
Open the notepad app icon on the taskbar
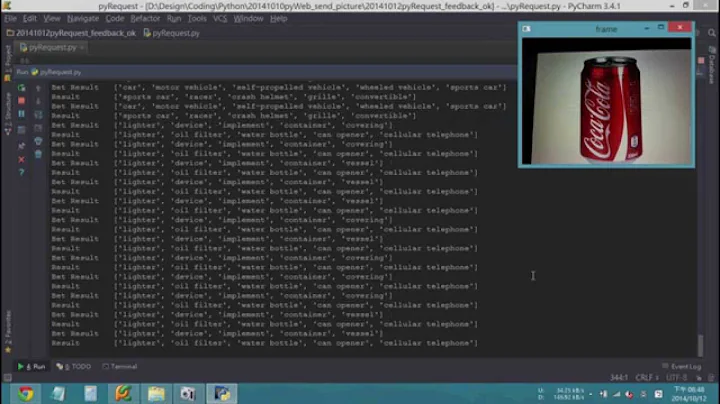(58, 393)
